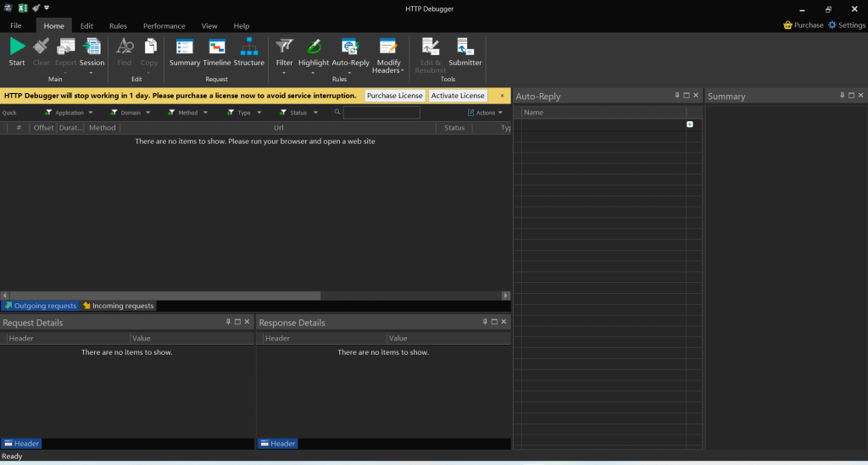Screen dimensions: 868x465
Task: Select Request Details Header tab
Action: 21,444
